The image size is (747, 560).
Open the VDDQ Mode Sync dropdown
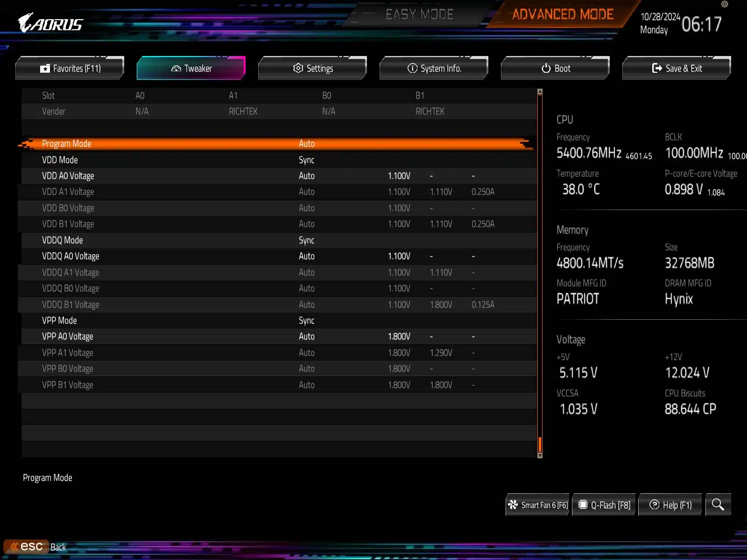(307, 240)
